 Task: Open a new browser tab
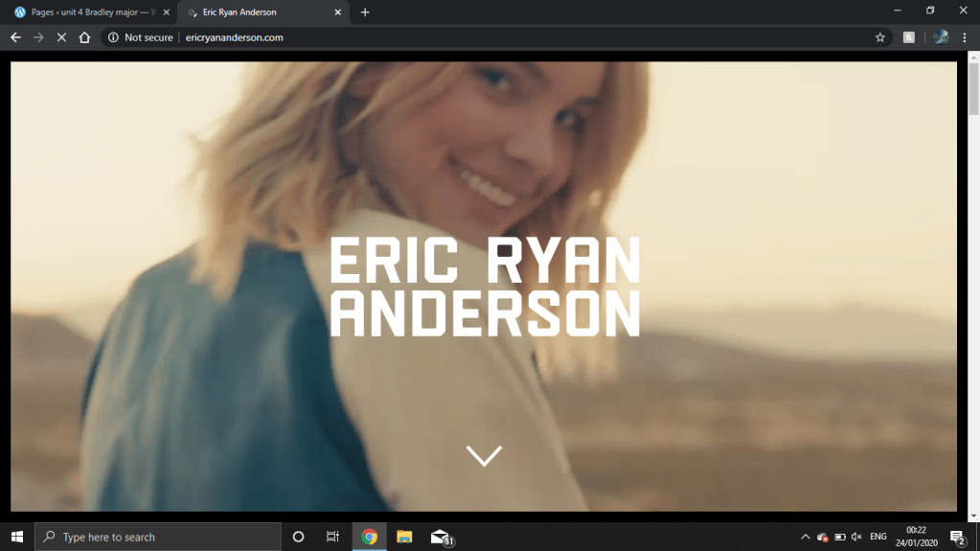(x=365, y=12)
